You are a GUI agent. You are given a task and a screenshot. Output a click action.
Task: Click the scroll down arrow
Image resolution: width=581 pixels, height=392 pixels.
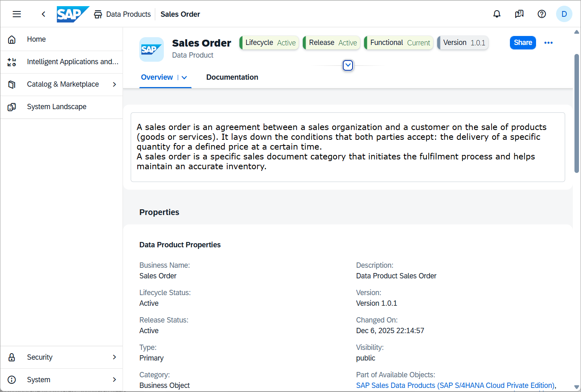click(x=577, y=387)
